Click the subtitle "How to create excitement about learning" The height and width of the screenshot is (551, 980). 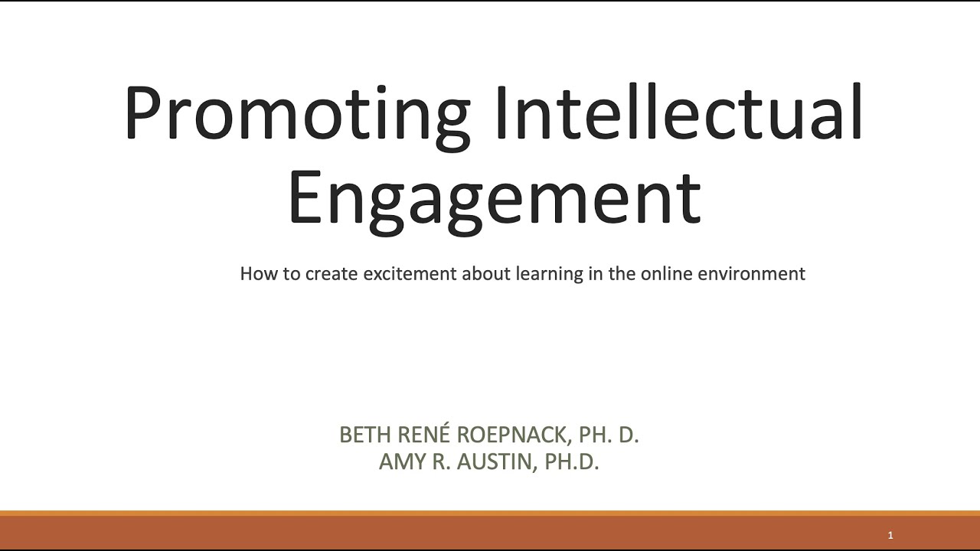click(x=412, y=274)
